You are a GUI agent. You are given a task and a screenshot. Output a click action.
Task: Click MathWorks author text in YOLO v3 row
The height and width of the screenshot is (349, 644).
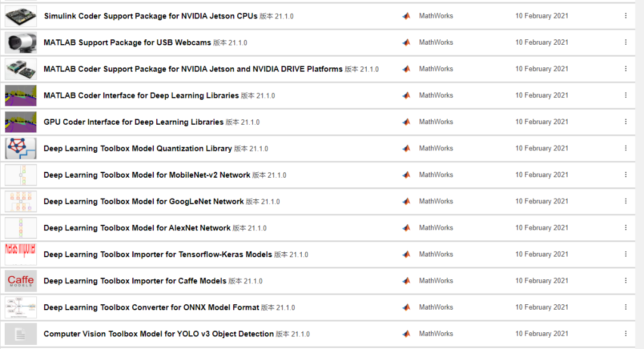pyautogui.click(x=436, y=334)
